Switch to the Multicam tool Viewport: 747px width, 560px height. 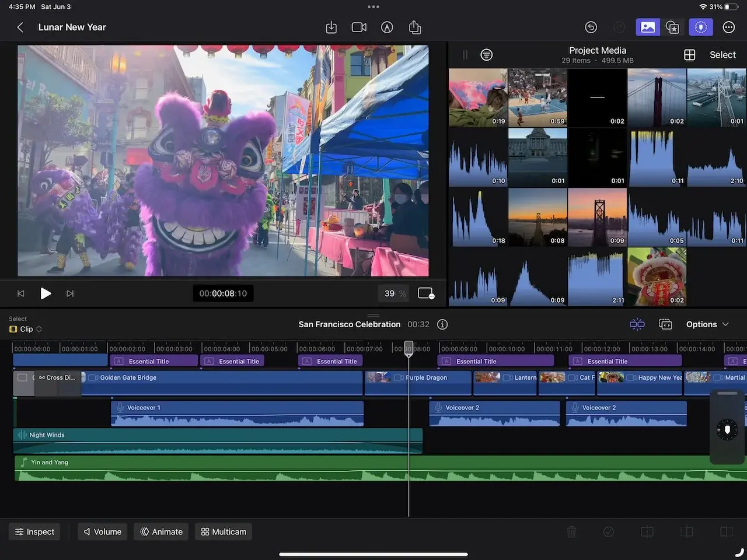[x=223, y=531]
